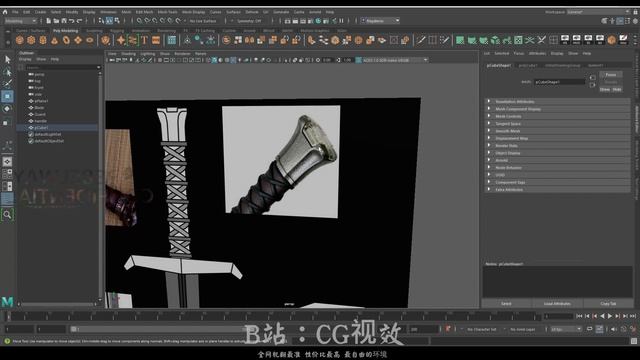Open the File menu
The height and width of the screenshot is (360, 640).
tap(15, 12)
